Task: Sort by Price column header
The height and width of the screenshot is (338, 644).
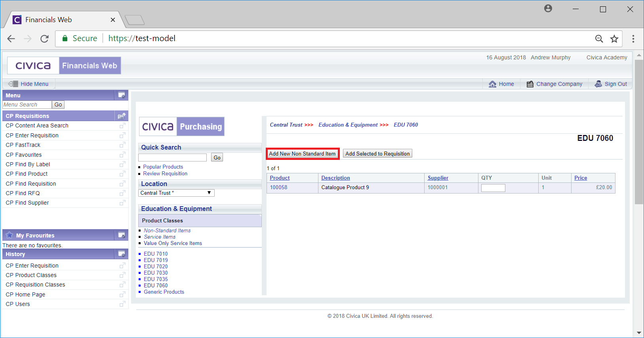Action: (x=581, y=178)
